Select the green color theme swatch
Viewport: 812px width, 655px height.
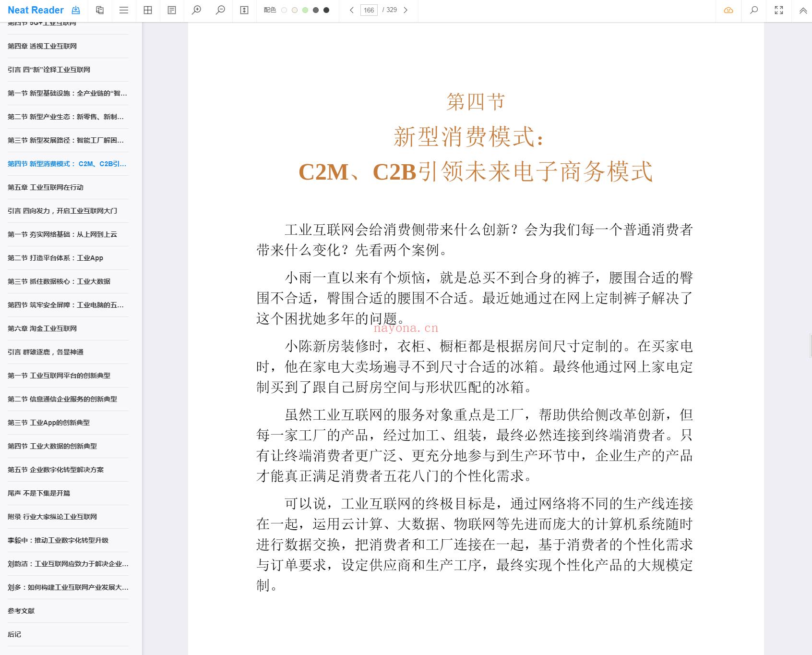(305, 10)
